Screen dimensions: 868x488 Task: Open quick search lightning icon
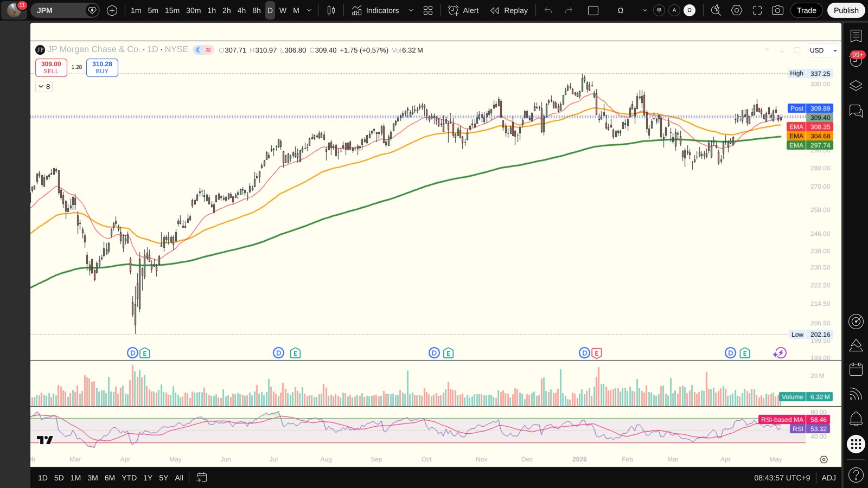(x=716, y=10)
